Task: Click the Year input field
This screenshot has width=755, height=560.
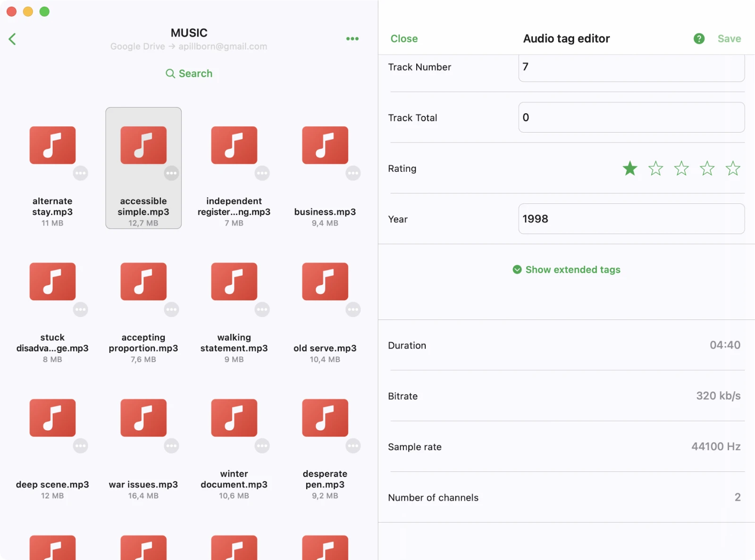Action: point(631,219)
